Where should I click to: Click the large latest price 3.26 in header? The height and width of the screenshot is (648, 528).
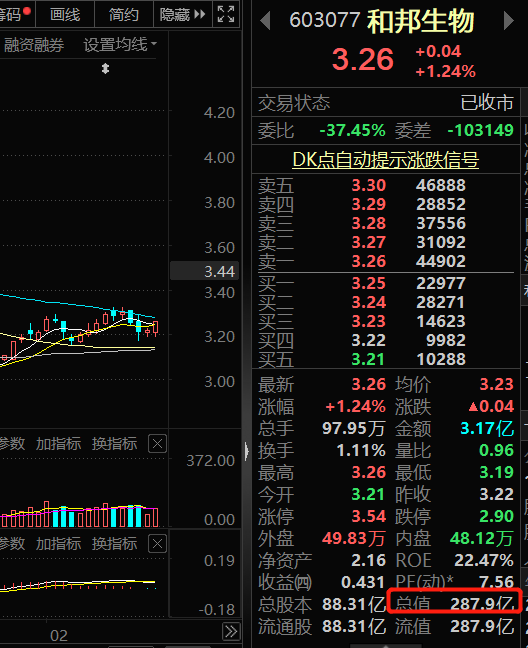362,59
